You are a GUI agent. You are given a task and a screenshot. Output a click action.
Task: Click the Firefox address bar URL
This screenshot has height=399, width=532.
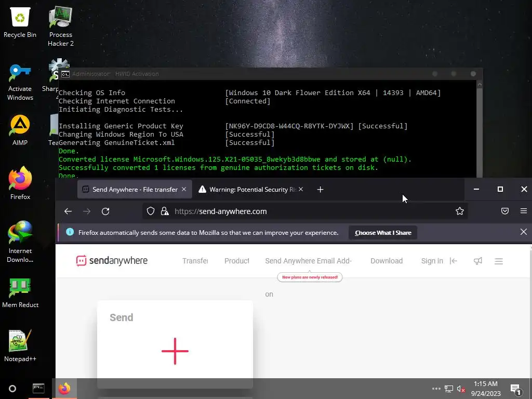pyautogui.click(x=220, y=211)
